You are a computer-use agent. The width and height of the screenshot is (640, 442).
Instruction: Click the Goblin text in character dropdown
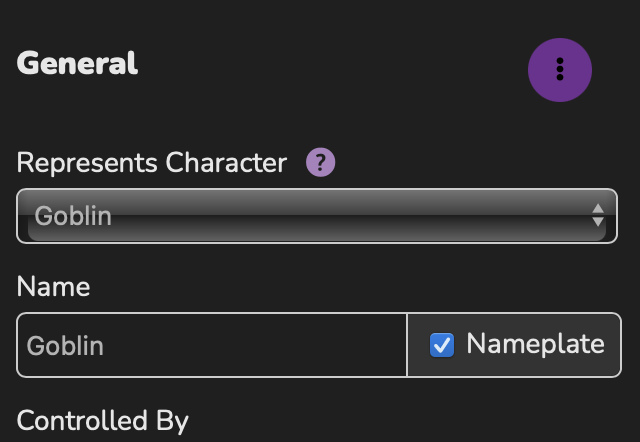tap(73, 216)
